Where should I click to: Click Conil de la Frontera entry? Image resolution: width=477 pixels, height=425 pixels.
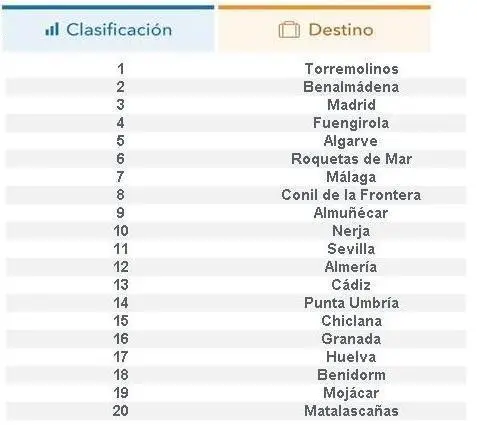click(351, 195)
